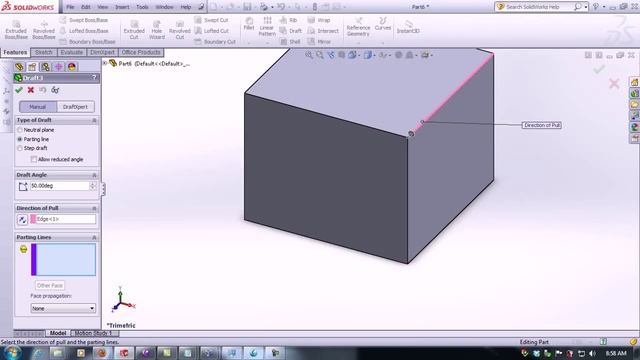Collapse the Parting Lines section
The height and width of the screenshot is (360, 640).
(94, 237)
